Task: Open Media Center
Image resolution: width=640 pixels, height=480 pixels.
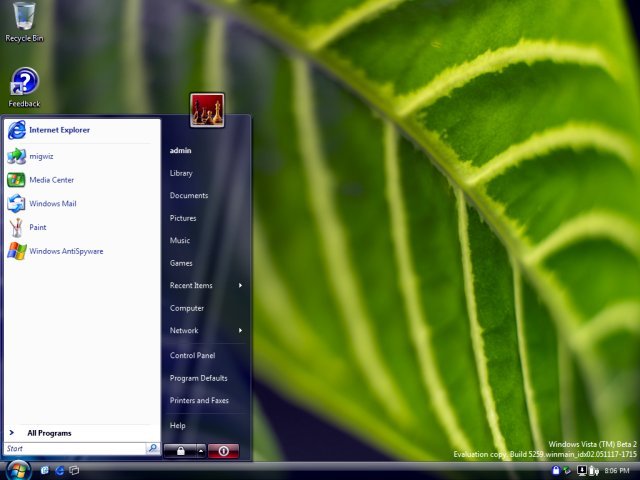Action: coord(50,180)
